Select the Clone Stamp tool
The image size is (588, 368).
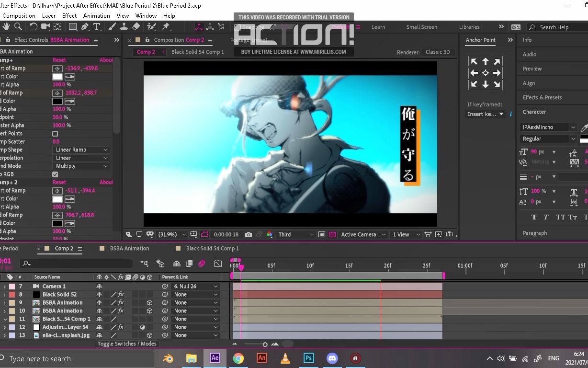pyautogui.click(x=124, y=27)
